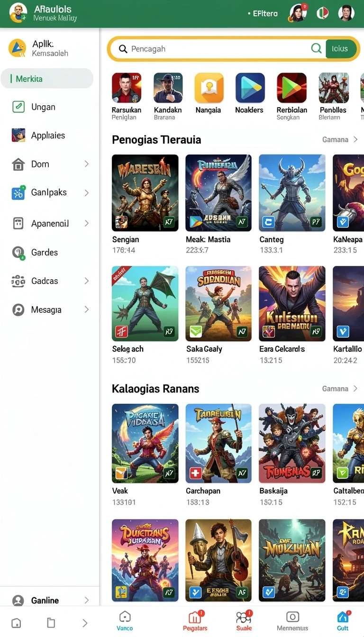The width and height of the screenshot is (364, 637).
Task: Click the Appliaies sidebar icon
Action: point(18,135)
